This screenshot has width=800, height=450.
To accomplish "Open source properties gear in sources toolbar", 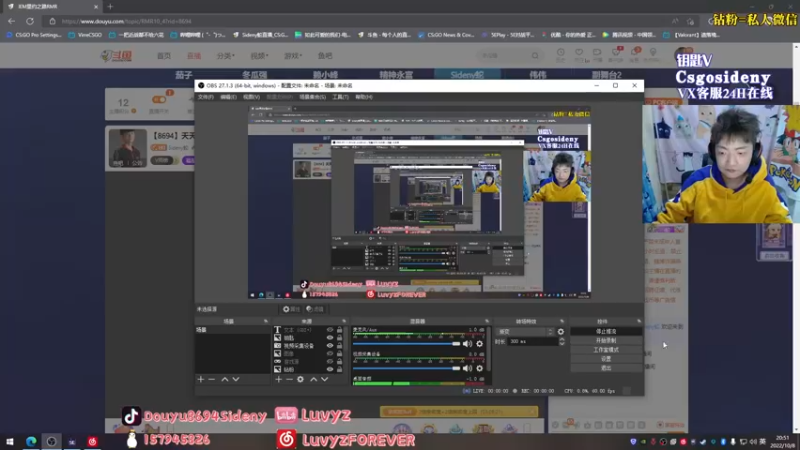I will [301, 379].
